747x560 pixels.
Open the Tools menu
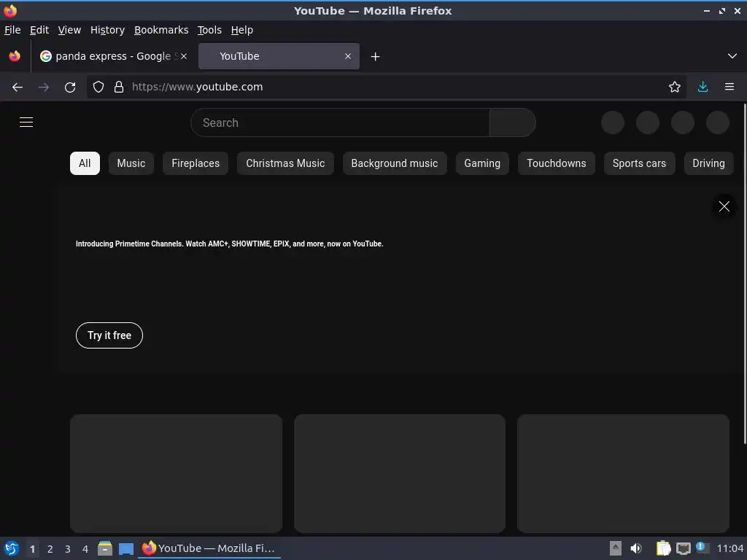(x=209, y=30)
